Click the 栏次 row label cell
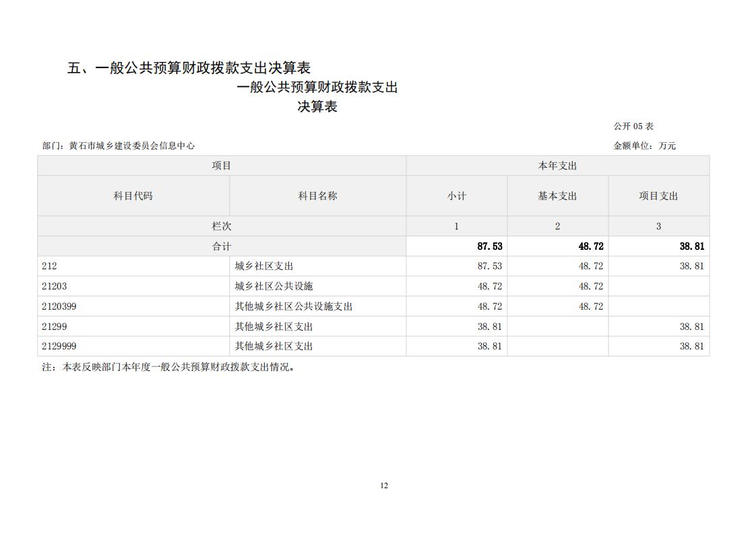This screenshot has height=534, width=756. pyautogui.click(x=221, y=226)
